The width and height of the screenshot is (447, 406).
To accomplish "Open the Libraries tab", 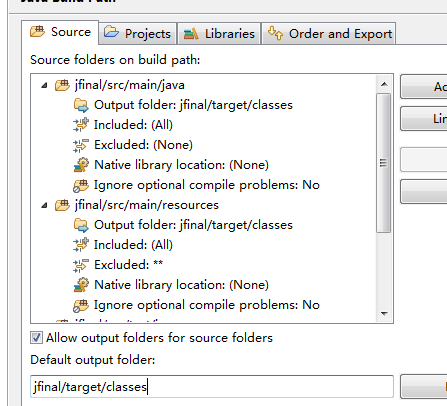I will [219, 33].
